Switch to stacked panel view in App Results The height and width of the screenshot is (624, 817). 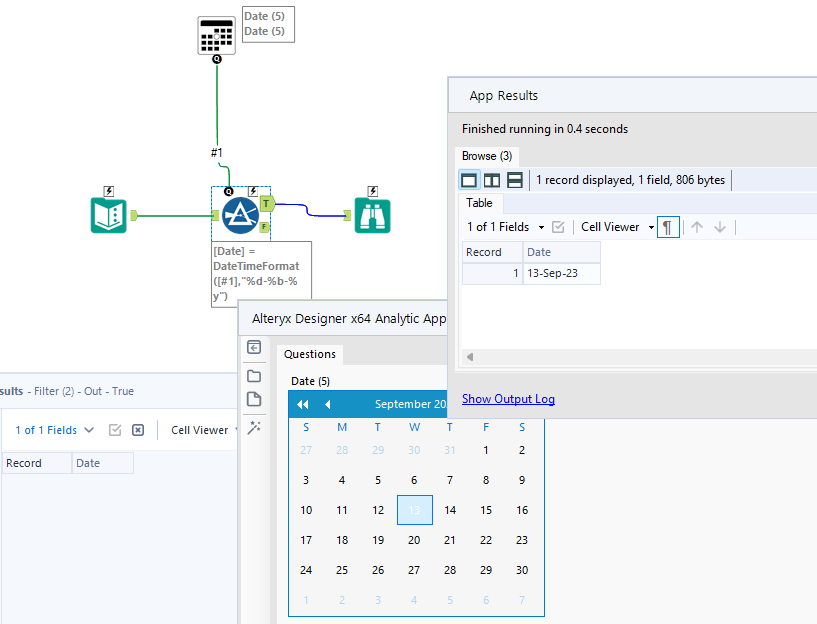(515, 180)
